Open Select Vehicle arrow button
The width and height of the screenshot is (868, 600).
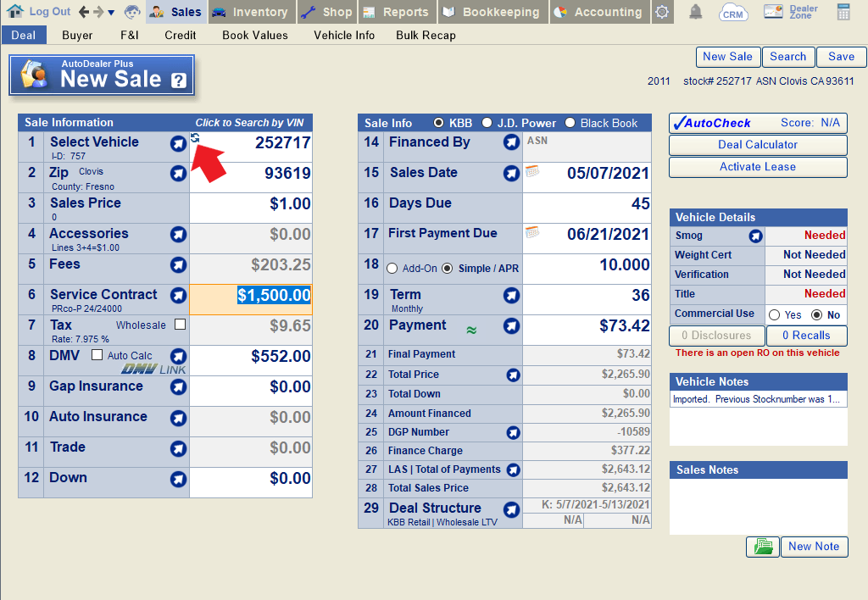pos(178,144)
